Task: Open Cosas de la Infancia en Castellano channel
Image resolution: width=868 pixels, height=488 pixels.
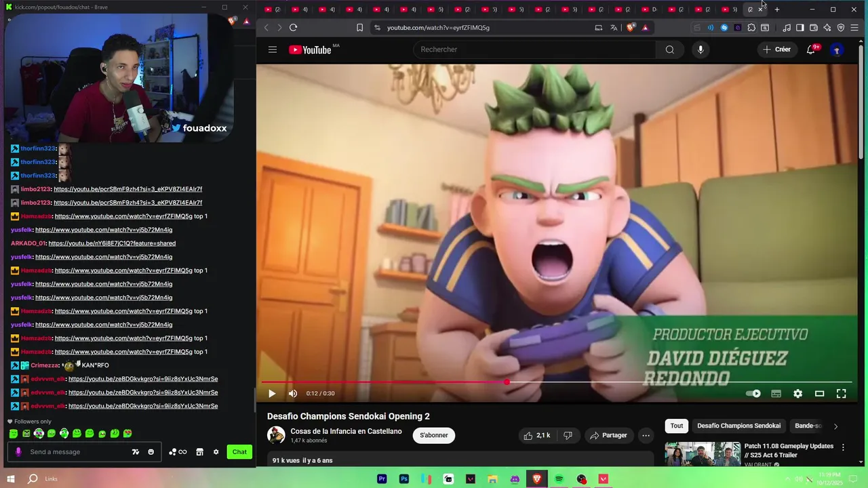Action: tap(346, 432)
